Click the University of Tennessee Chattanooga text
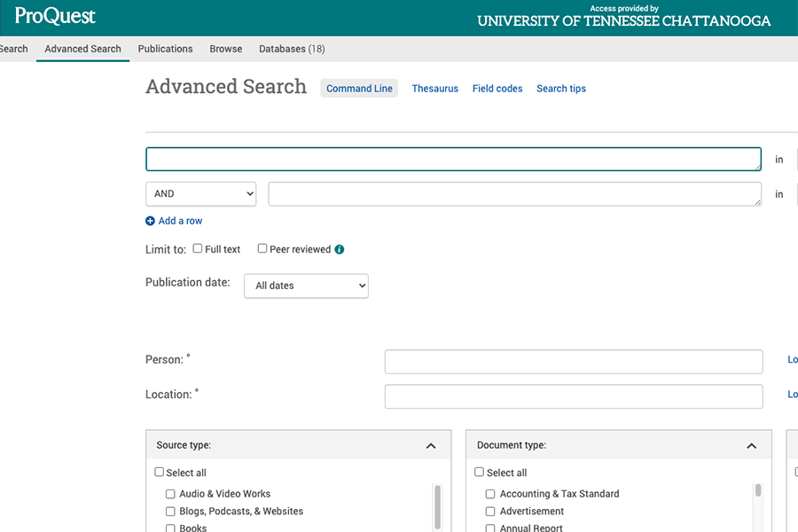Viewport: 798px width, 532px height. click(x=624, y=21)
